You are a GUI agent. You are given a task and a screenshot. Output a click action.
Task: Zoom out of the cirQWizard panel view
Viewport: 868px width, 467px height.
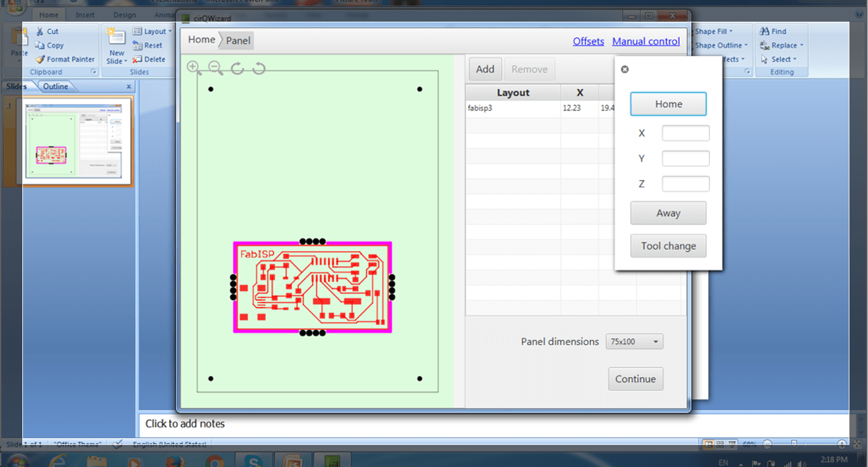point(215,68)
